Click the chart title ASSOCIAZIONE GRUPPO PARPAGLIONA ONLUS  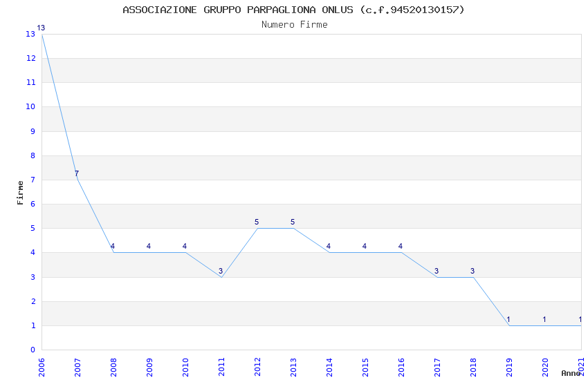click(293, 10)
